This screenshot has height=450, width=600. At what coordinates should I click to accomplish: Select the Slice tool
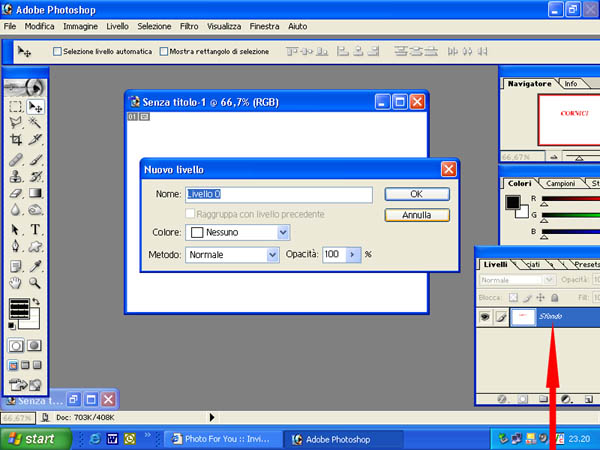point(35,139)
